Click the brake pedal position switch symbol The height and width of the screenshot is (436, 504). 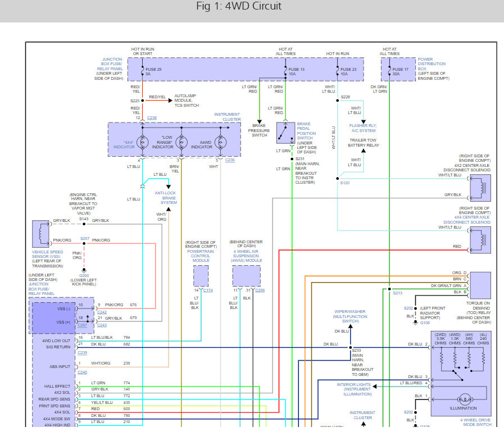point(286,133)
